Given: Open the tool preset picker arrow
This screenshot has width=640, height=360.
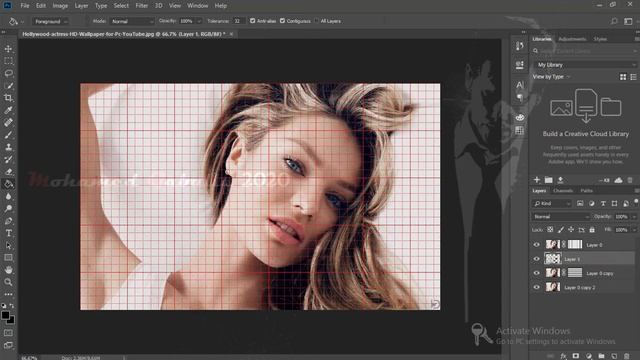Looking at the screenshot, I should [22, 22].
